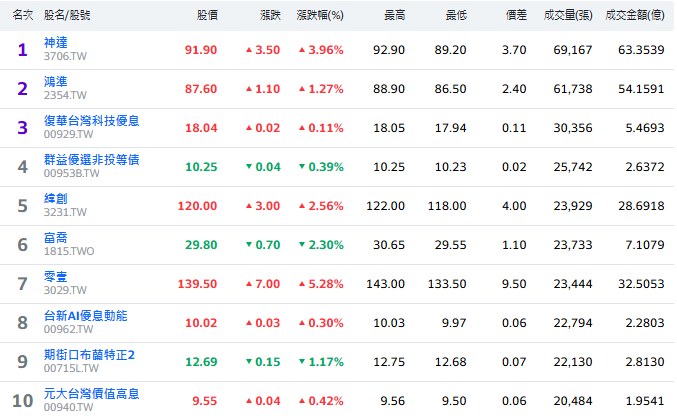Select ETF code 00962.TW
Image resolution: width=677 pixels, height=419 pixels.
point(68,329)
